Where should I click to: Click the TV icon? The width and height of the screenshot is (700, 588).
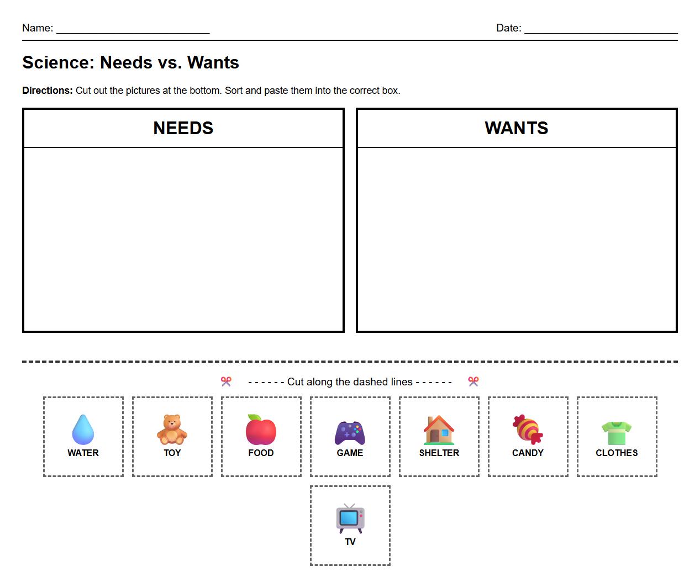[350, 518]
